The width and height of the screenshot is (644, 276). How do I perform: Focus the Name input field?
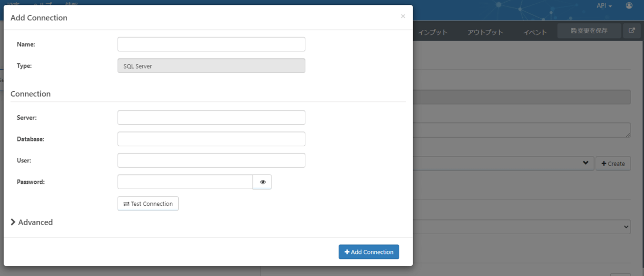point(211,44)
